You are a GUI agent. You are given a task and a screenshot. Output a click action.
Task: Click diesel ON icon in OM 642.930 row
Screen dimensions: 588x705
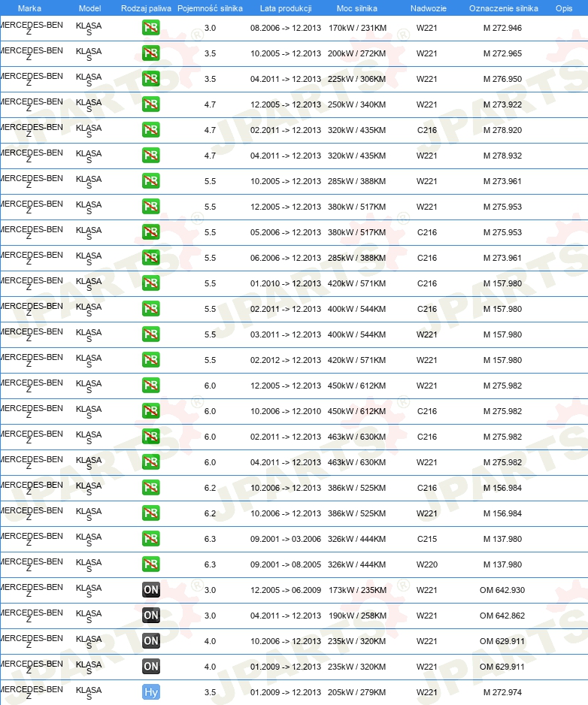click(150, 590)
